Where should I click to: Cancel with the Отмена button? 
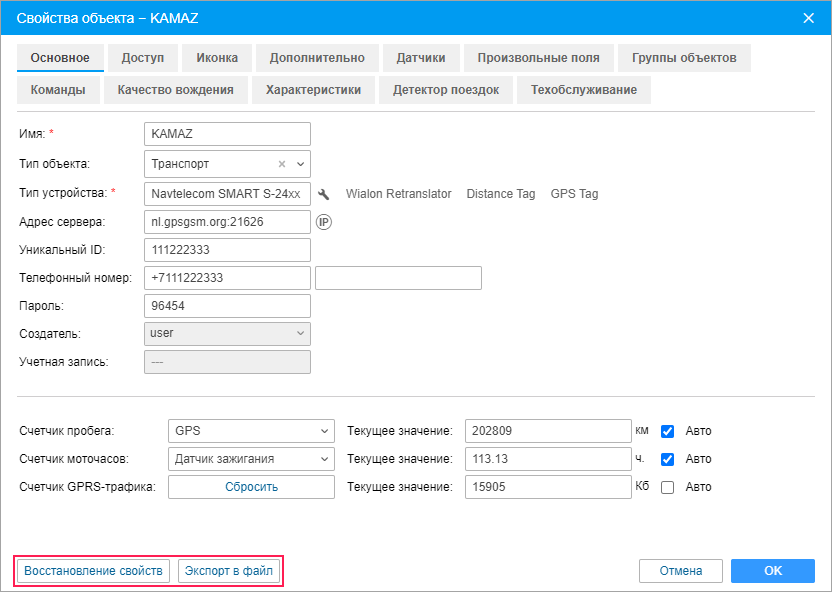click(x=681, y=571)
